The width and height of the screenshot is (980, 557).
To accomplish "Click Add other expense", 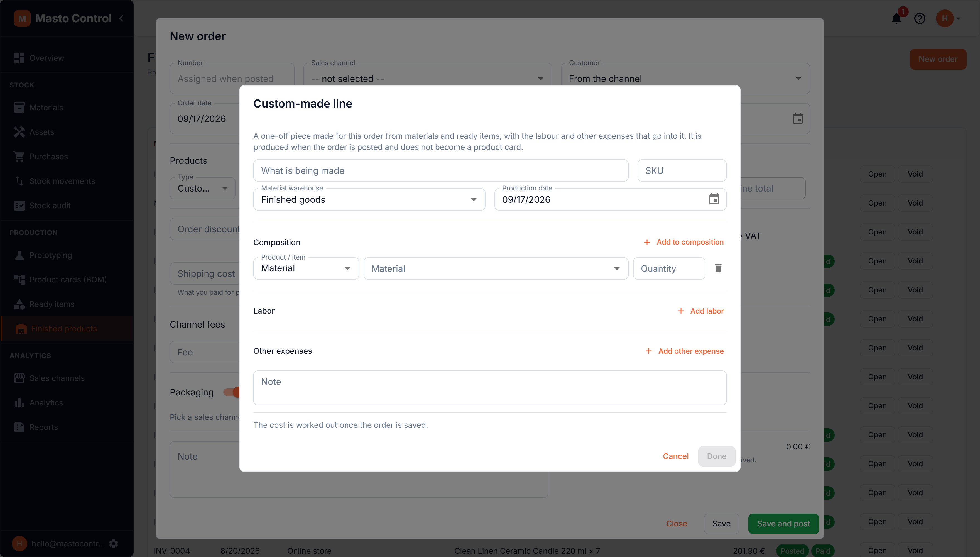I will coord(684,351).
